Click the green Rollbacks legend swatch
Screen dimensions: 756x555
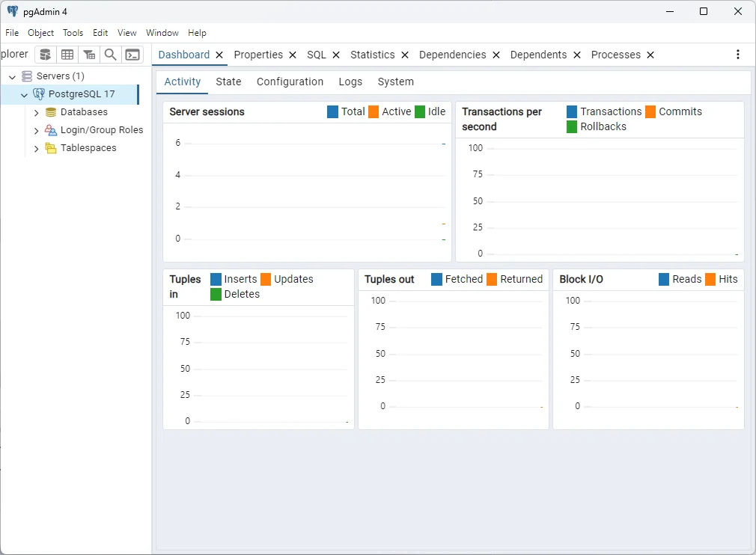click(x=572, y=126)
